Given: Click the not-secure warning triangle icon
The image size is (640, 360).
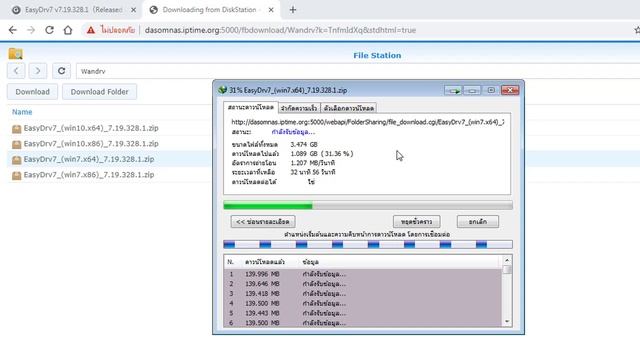Looking at the screenshot, I should click(x=91, y=30).
